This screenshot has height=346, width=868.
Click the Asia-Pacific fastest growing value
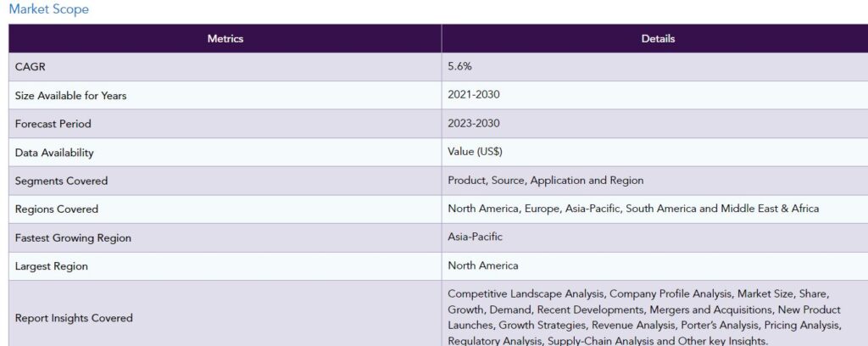click(x=475, y=237)
